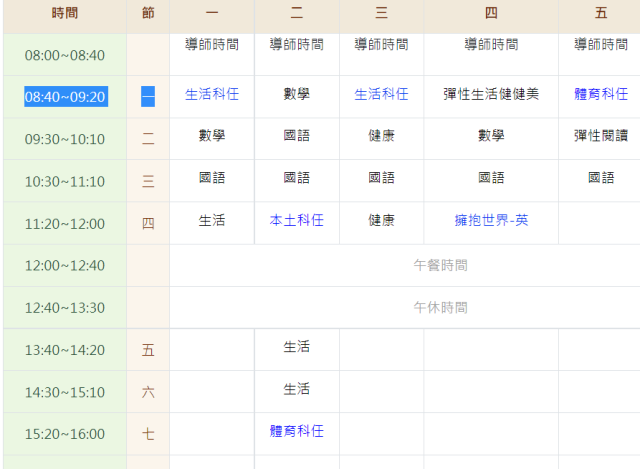Select the 彈性閱讀 cell on Friday
640x469 pixels.
(601, 135)
